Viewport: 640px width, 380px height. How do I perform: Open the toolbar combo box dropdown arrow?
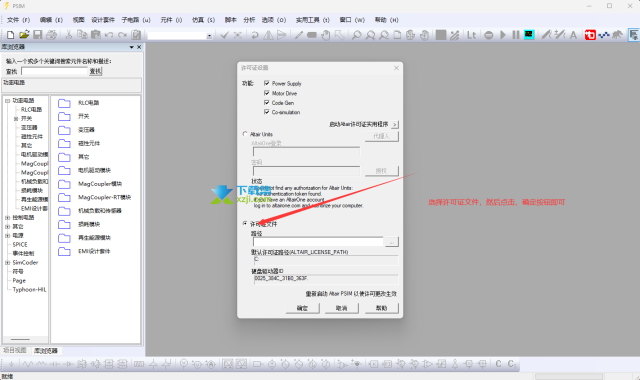(209, 36)
